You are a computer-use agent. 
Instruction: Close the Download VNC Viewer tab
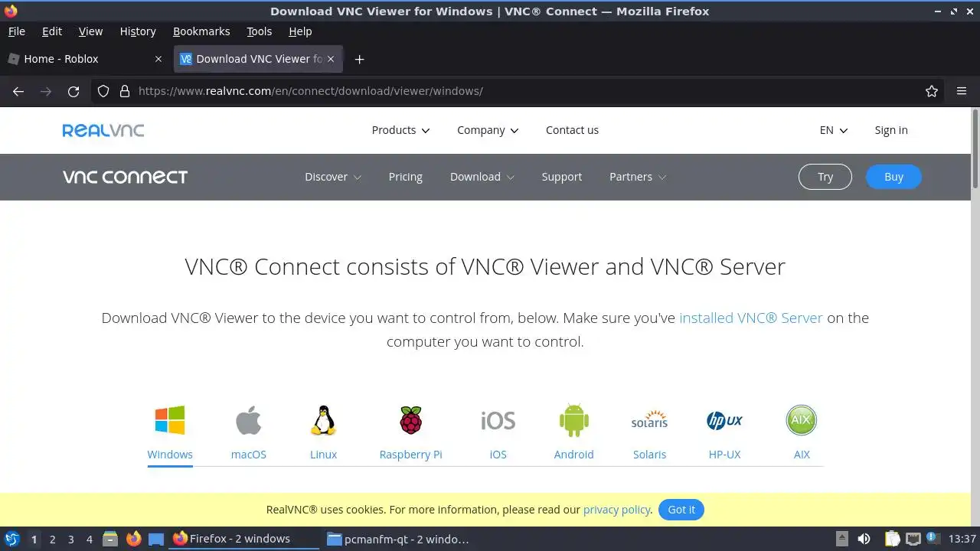331,59
